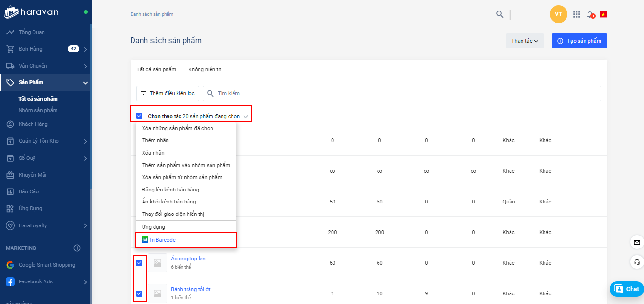Screen dimensions: 644x304
Task: Open the notifications bell
Action: coord(590,14)
